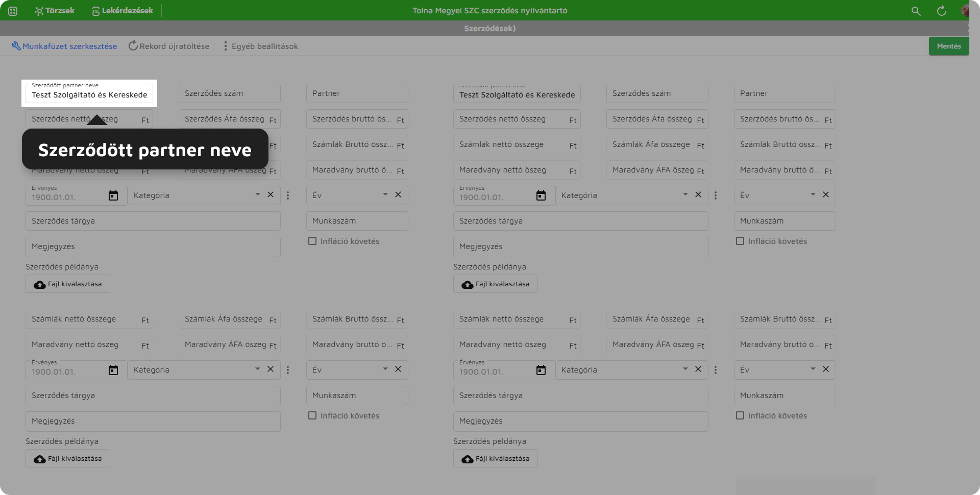Image resolution: width=980 pixels, height=495 pixels.
Task: Open Egyéb beállítások options
Action: (x=260, y=46)
